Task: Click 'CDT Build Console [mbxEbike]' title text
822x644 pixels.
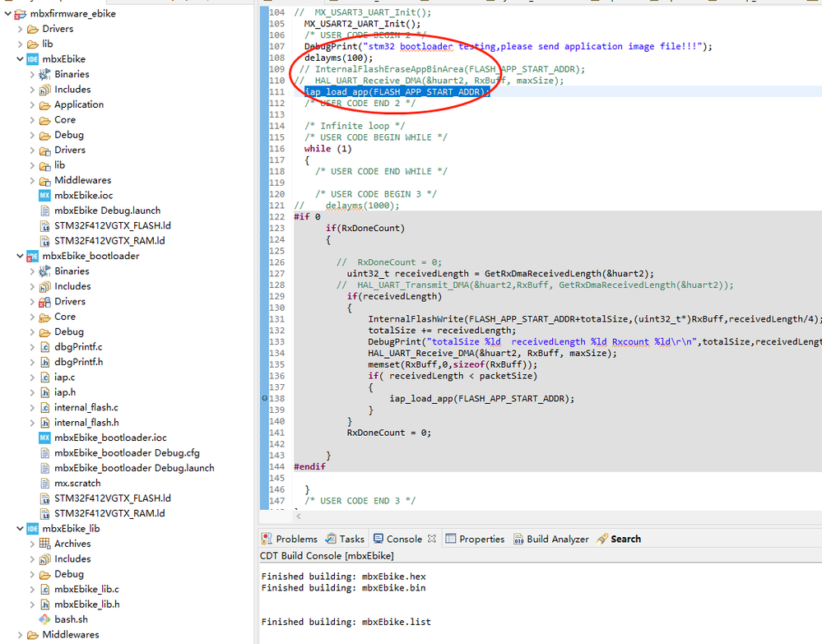Action: (327, 555)
